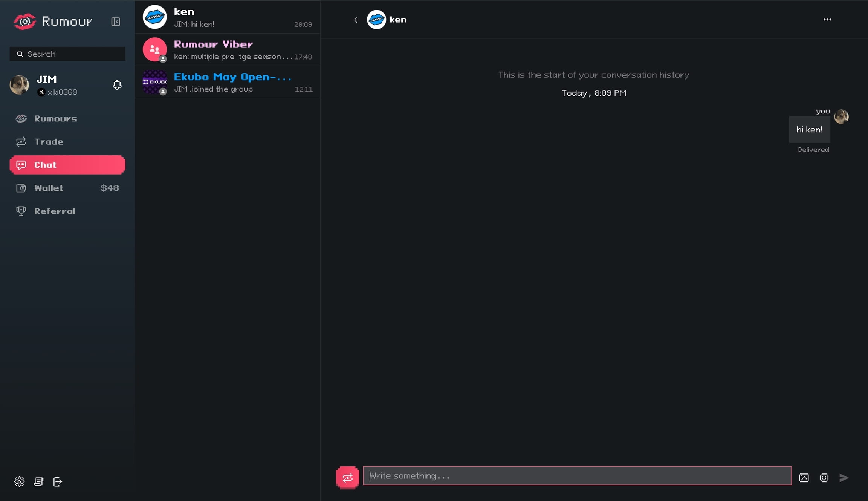Click the logout icon
The width and height of the screenshot is (868, 501).
[58, 481]
